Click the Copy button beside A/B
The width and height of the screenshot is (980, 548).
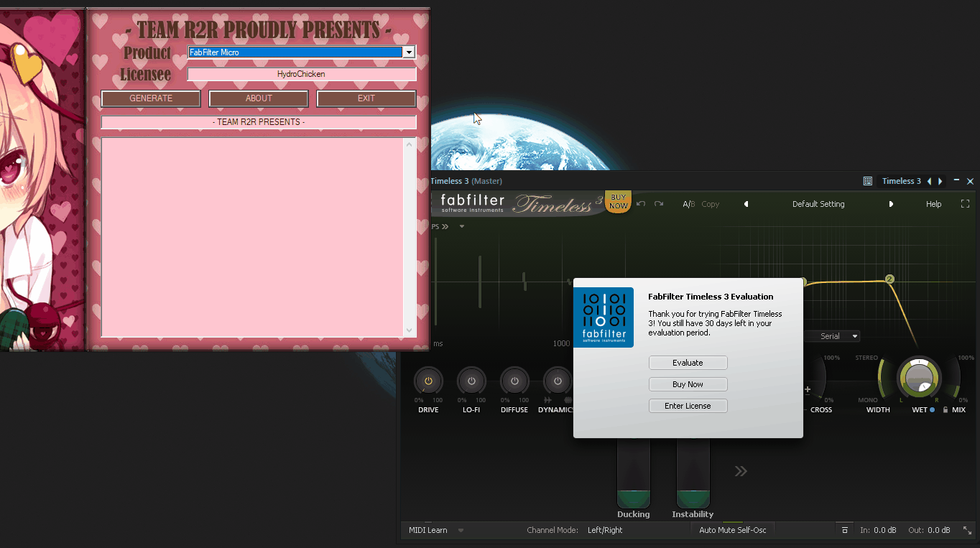(711, 204)
